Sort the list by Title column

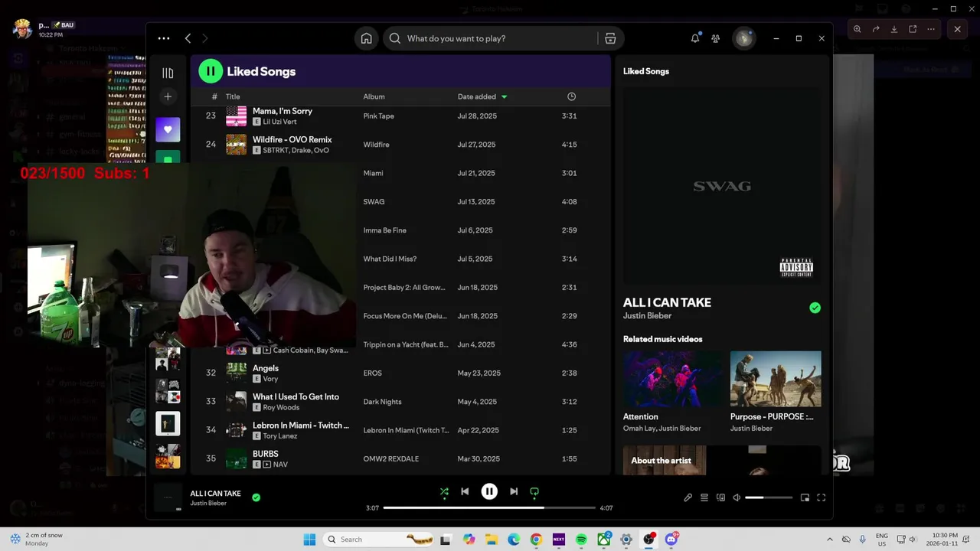click(233, 96)
